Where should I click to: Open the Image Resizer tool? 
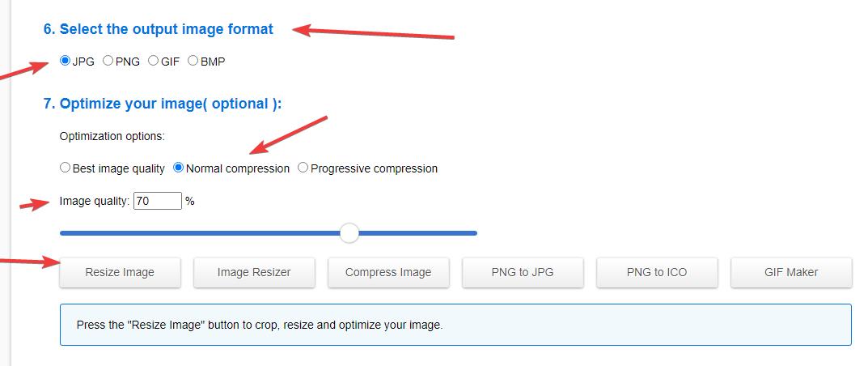(254, 272)
